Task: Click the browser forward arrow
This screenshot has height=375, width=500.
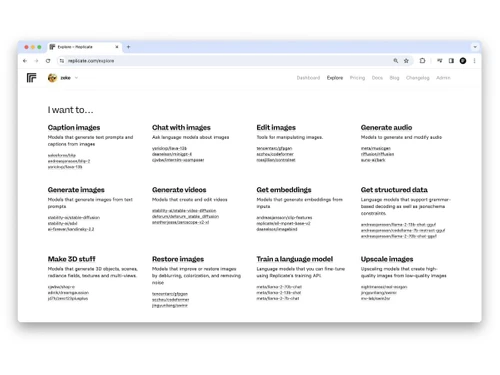Action: click(36, 61)
